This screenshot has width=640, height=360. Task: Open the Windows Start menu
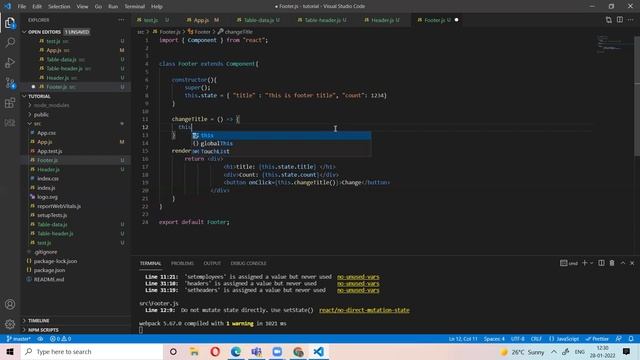[x=10, y=351]
